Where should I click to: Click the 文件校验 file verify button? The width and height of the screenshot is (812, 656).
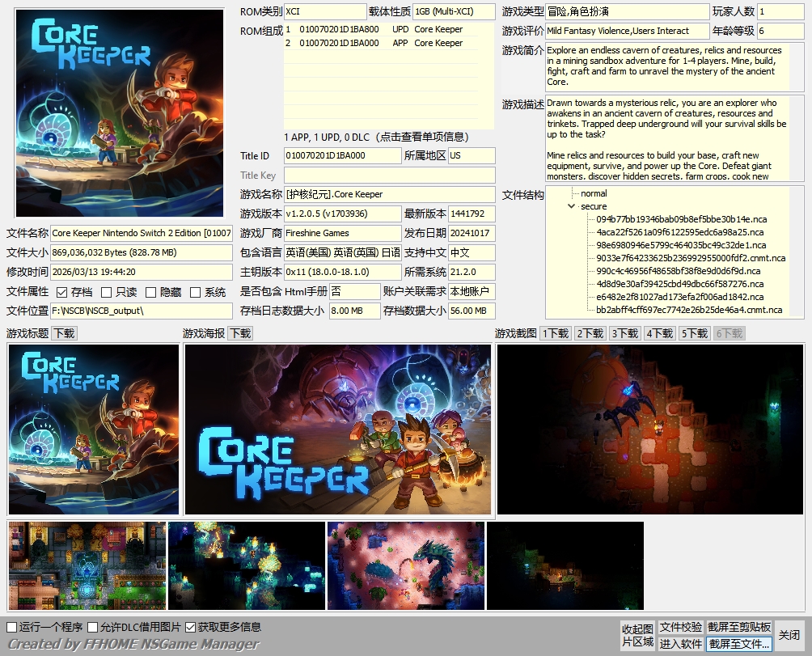pos(680,627)
